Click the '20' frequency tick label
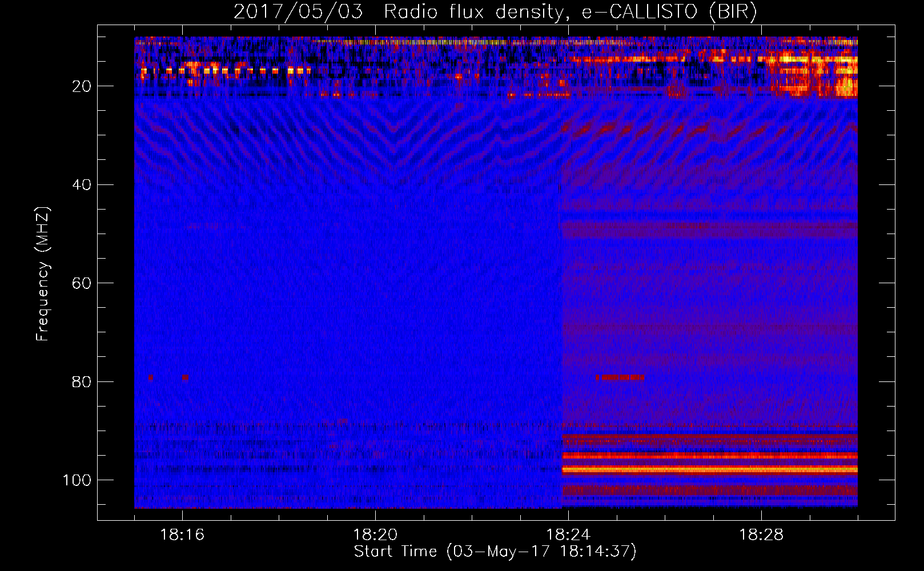Screen dimensions: 924x571 pos(82,86)
